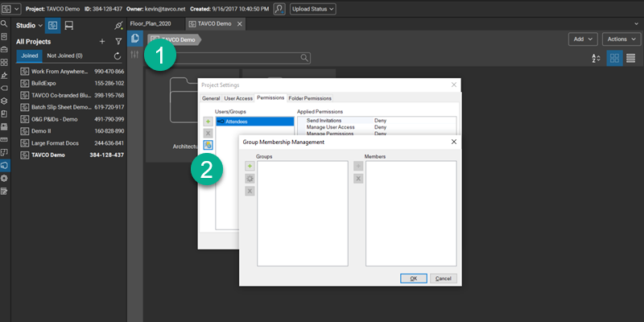Click the TAVCO Demo breadcrumb

[x=175, y=39]
